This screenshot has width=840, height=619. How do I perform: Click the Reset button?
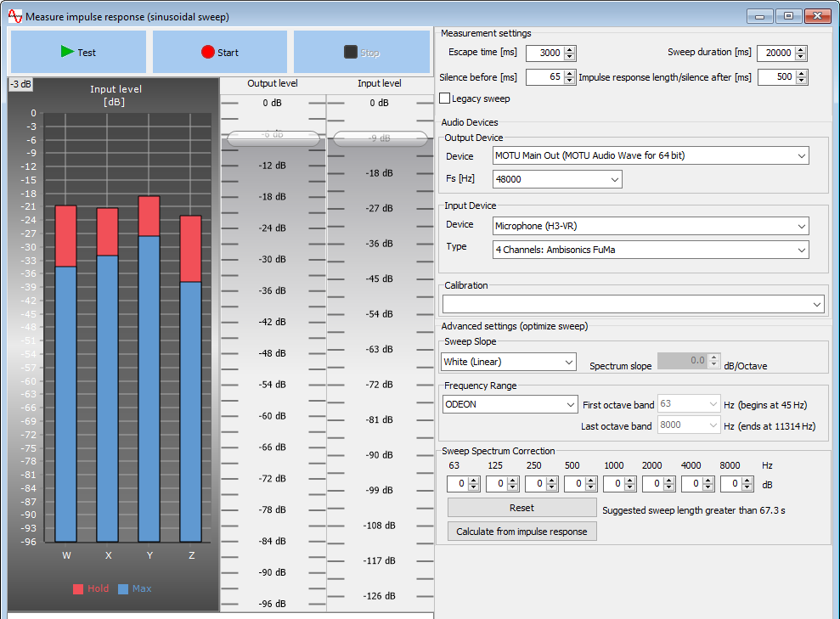coord(521,508)
